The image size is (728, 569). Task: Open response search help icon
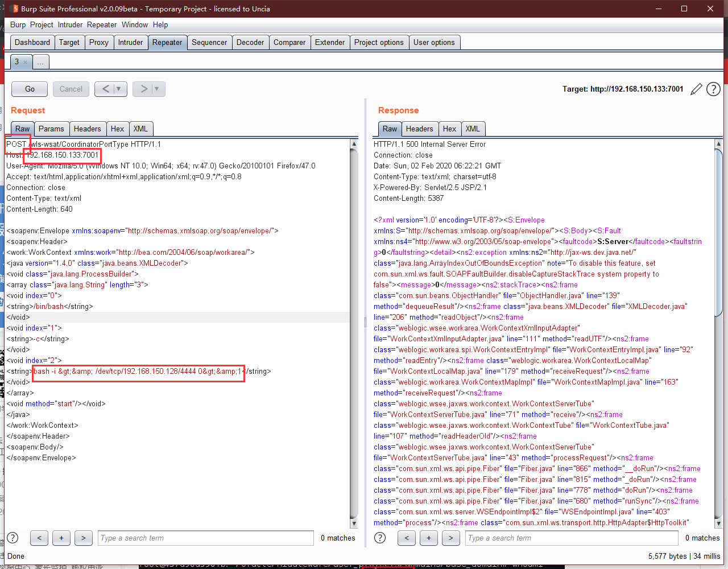[x=380, y=538]
